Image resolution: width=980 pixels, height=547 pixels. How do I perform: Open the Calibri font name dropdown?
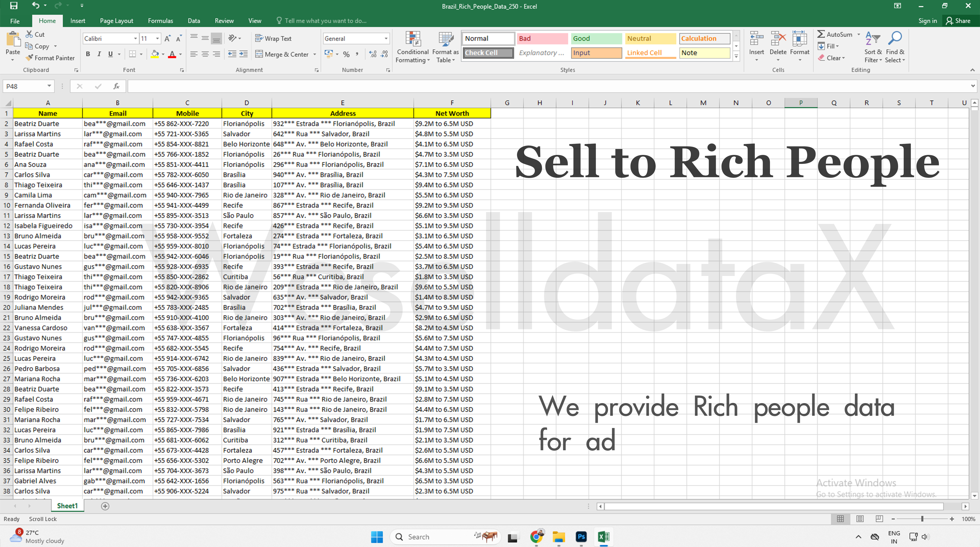pos(135,38)
